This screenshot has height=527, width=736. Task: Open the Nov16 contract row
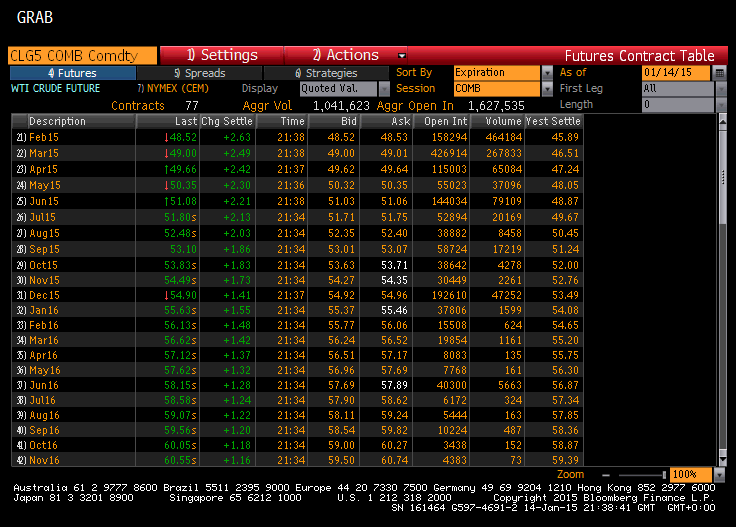click(297, 460)
